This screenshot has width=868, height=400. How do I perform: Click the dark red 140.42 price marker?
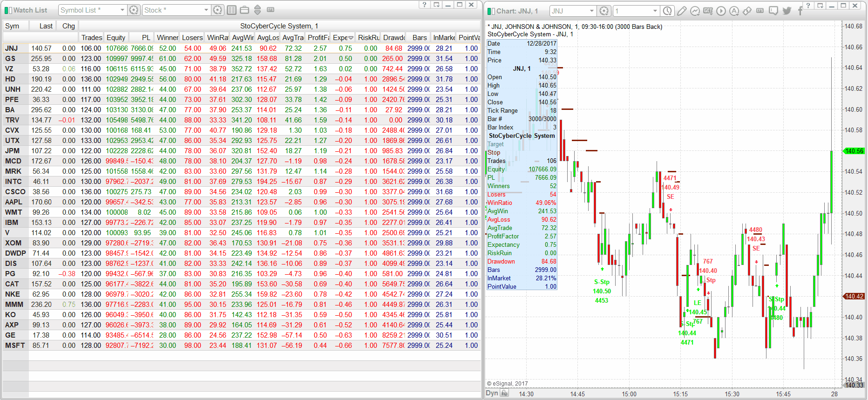pyautogui.click(x=854, y=296)
